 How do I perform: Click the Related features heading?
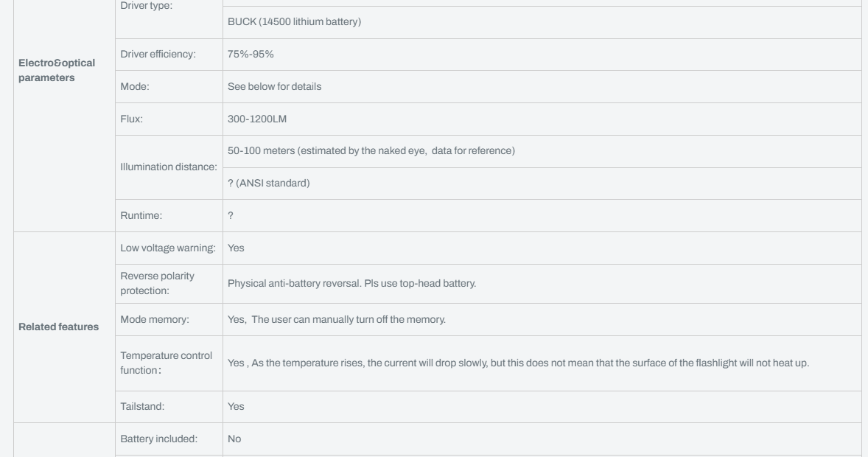pyautogui.click(x=59, y=327)
